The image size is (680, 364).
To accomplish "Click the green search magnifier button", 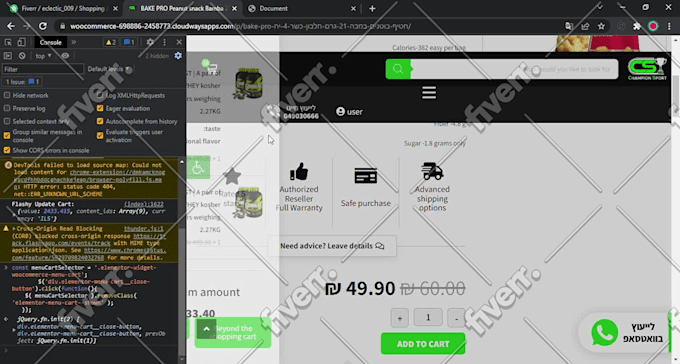I will tap(398, 69).
